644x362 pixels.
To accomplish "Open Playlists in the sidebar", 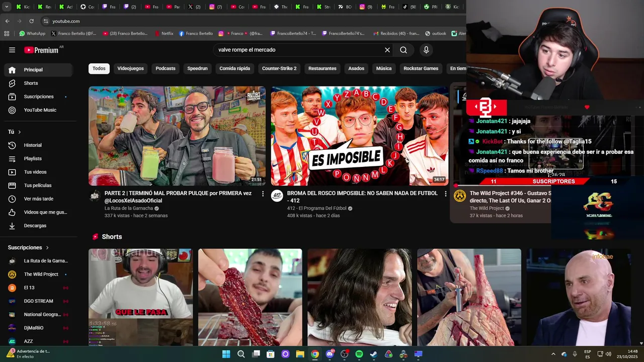I will [x=38, y=158].
